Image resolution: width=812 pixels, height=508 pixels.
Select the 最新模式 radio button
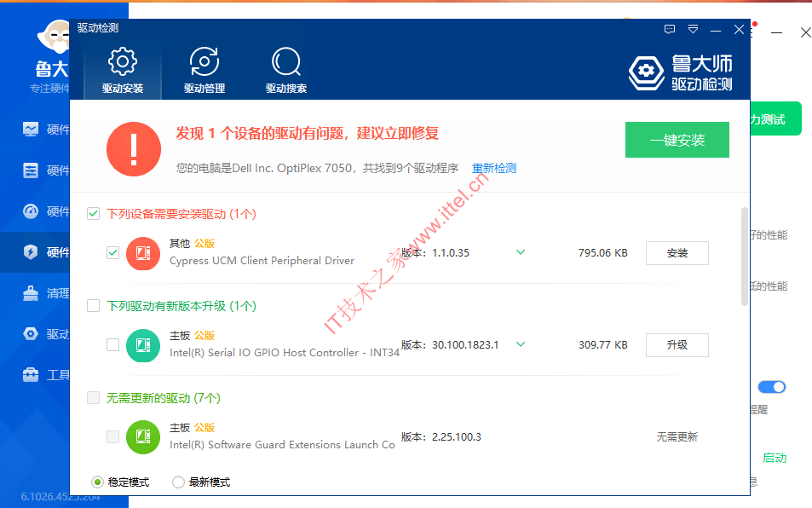pos(178,482)
